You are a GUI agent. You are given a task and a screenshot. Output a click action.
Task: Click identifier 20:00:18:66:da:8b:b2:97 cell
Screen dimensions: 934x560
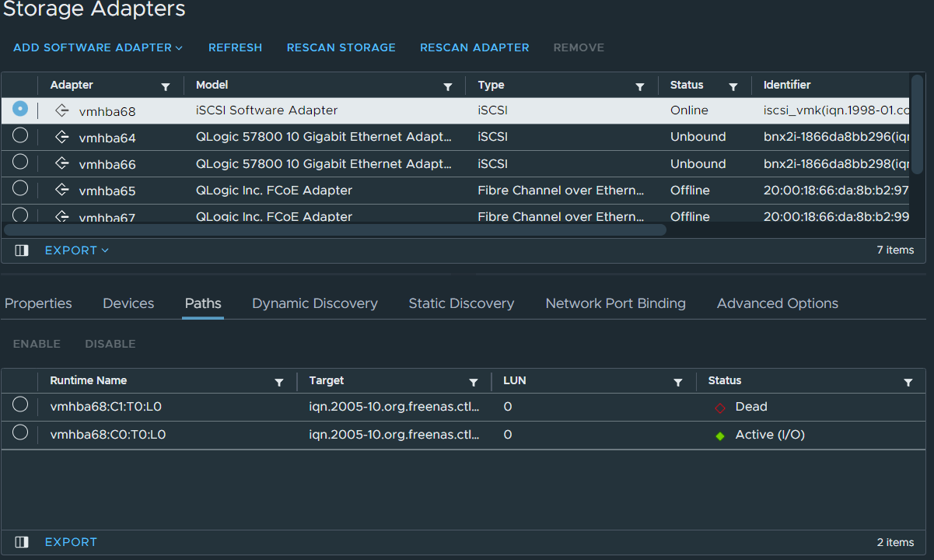click(836, 191)
